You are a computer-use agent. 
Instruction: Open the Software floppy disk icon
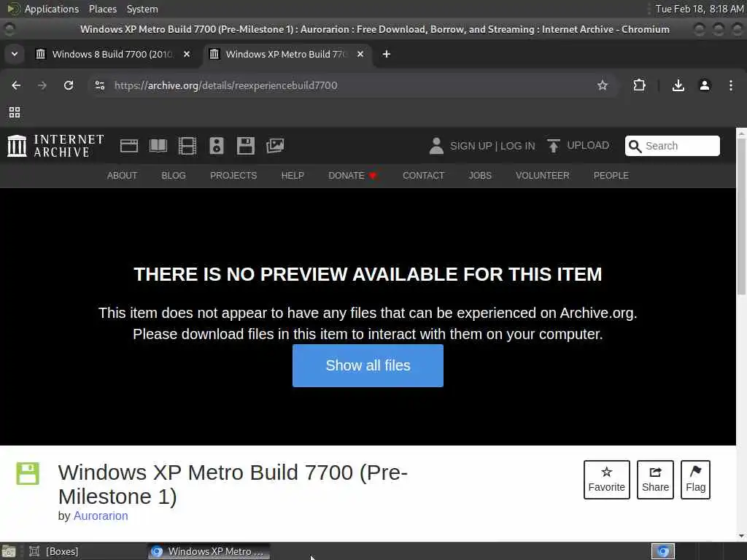point(246,146)
